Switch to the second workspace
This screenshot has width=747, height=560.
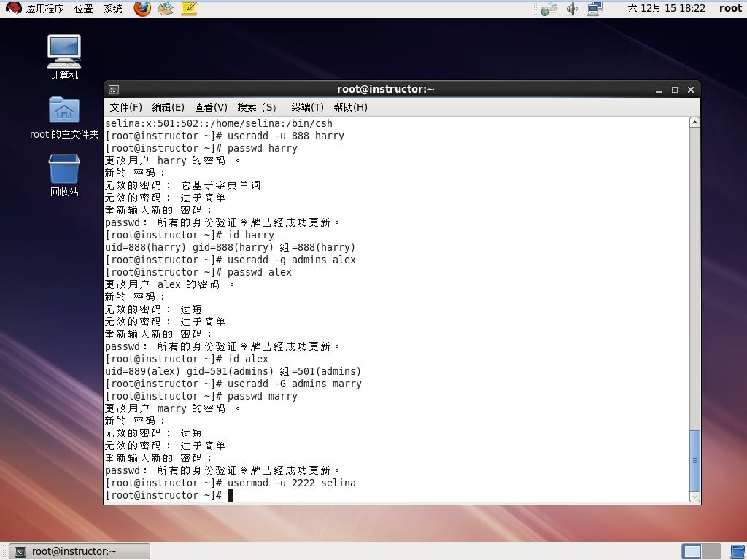point(711,551)
